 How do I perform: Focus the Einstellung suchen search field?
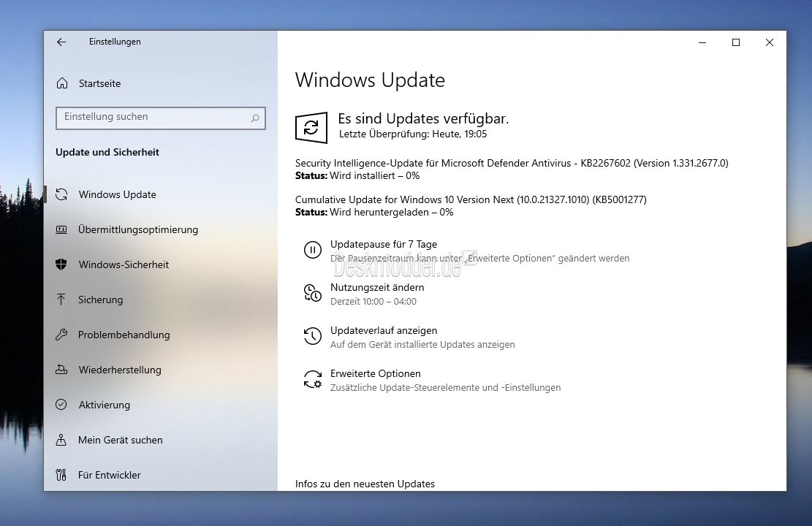[153, 118]
